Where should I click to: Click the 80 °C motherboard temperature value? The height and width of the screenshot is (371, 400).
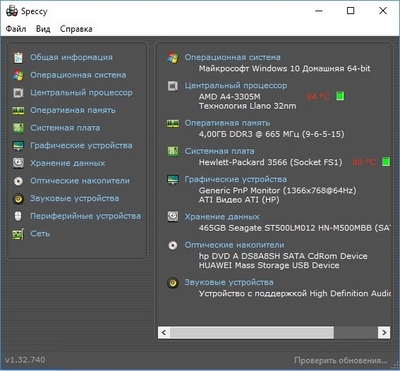click(x=364, y=162)
